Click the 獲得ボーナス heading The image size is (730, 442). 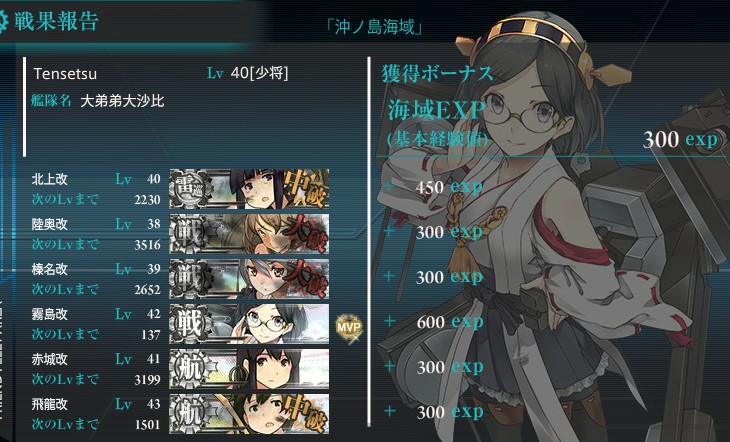(x=437, y=74)
